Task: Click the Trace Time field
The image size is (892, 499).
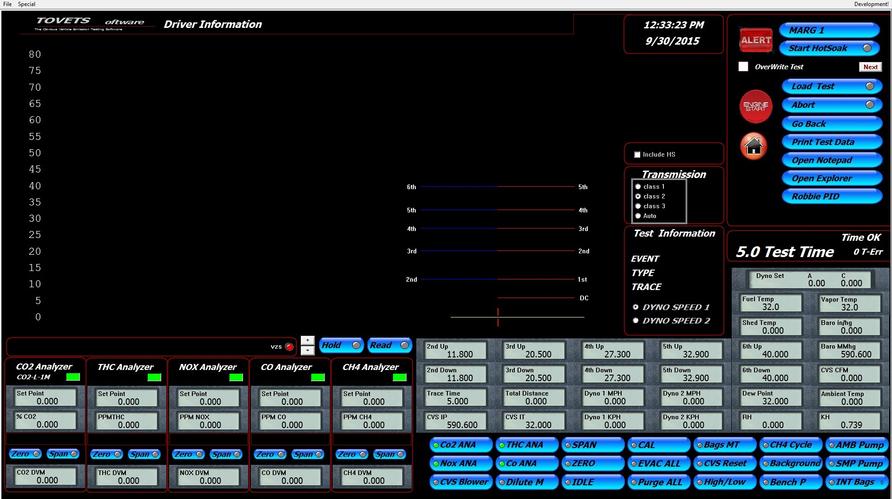Action: point(456,398)
